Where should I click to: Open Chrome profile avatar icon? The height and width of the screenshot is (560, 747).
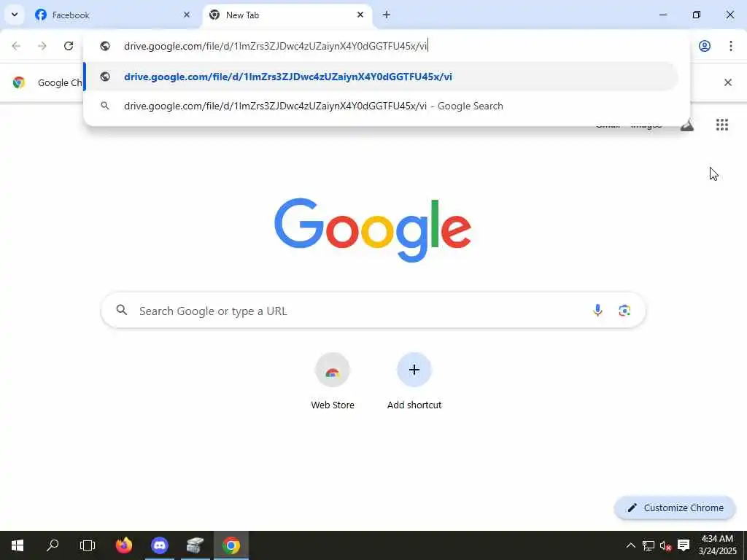[705, 46]
